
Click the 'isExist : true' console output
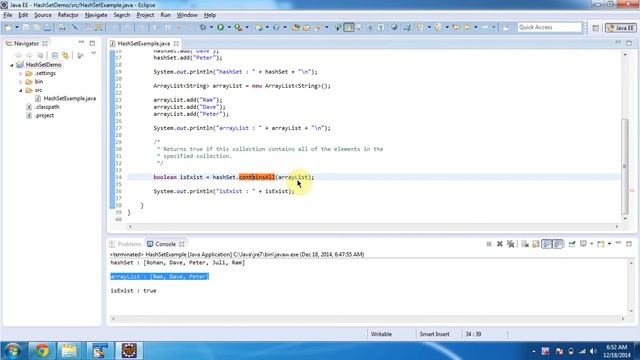(133, 291)
